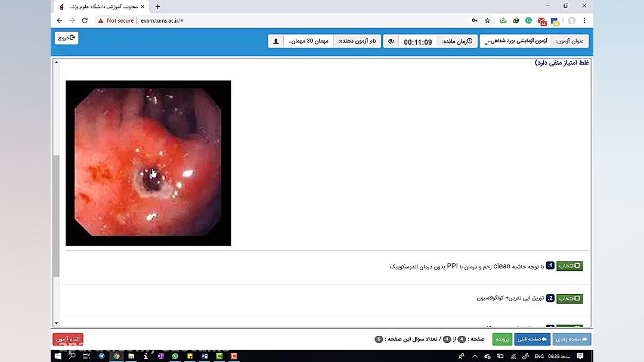Screen dimensions: 644x362
Task: Click the exam title آزمون آزمایشی field
Action: 516,41
